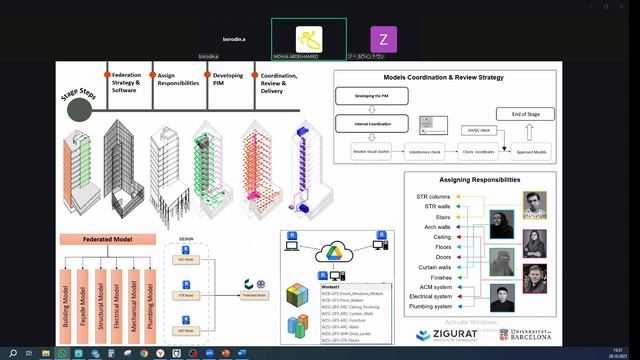Click the Revit icon above STR Model box
The width and height of the screenshot is (640, 360).
pos(186,284)
